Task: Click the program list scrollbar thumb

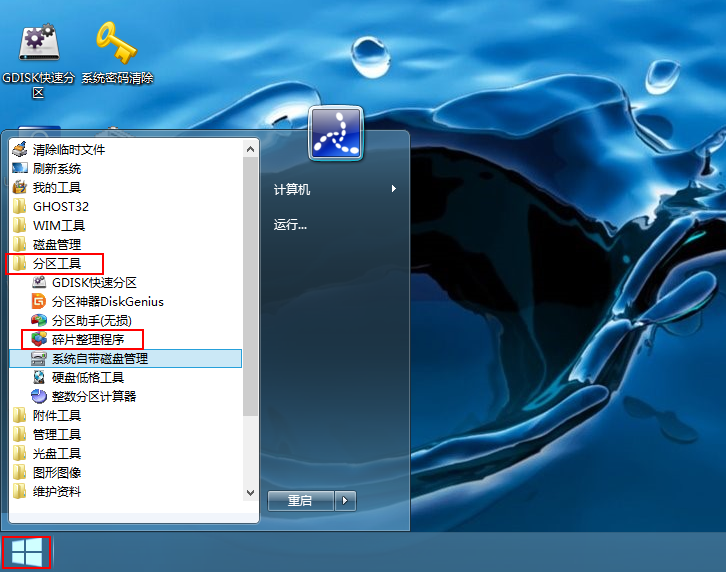Action: (250, 286)
